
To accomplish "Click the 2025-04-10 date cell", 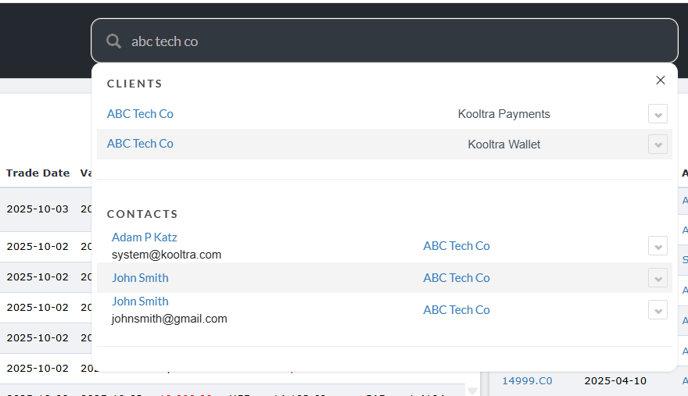I will (615, 381).
